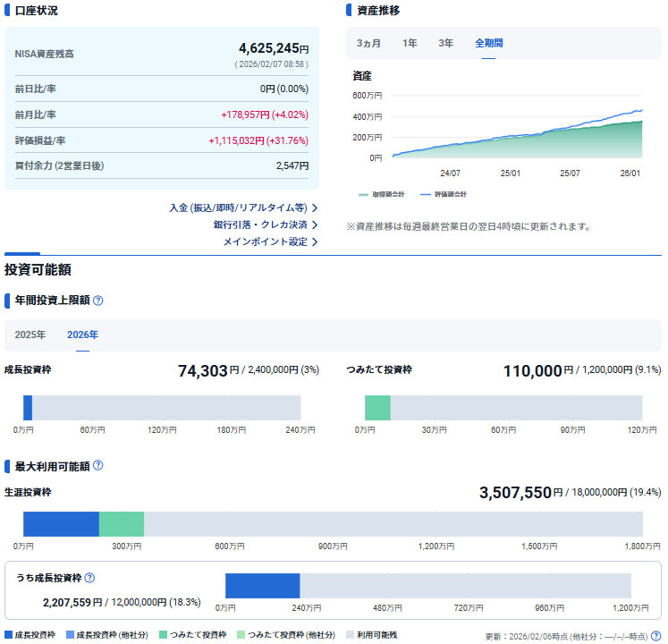Screen dimensions: 668x644
Task: Switch to 2025年 investment limit tab
Action: 30,335
